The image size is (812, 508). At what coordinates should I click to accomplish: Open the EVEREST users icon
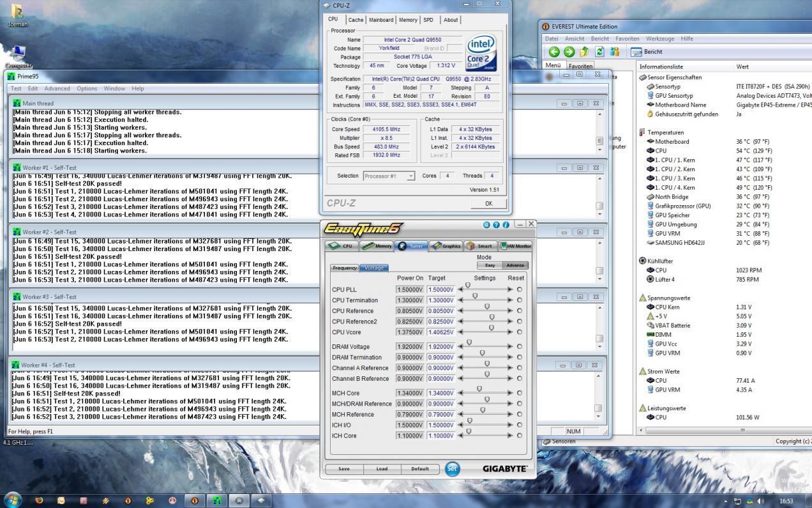(615, 52)
